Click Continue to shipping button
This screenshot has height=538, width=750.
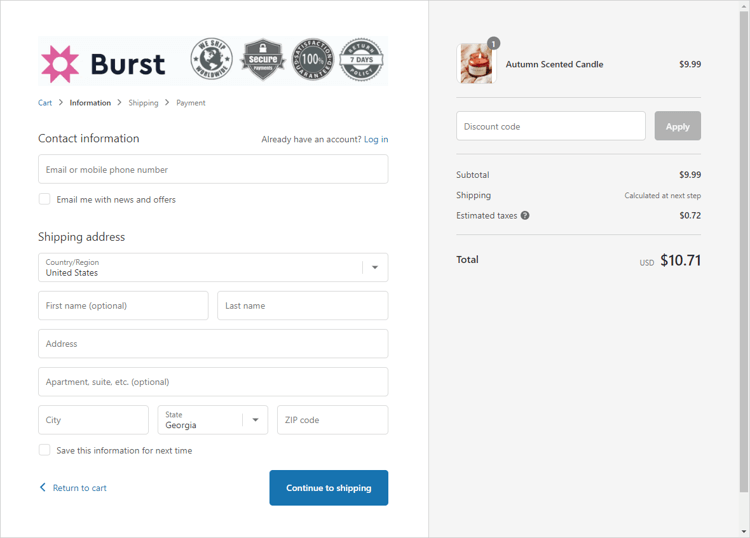point(329,488)
